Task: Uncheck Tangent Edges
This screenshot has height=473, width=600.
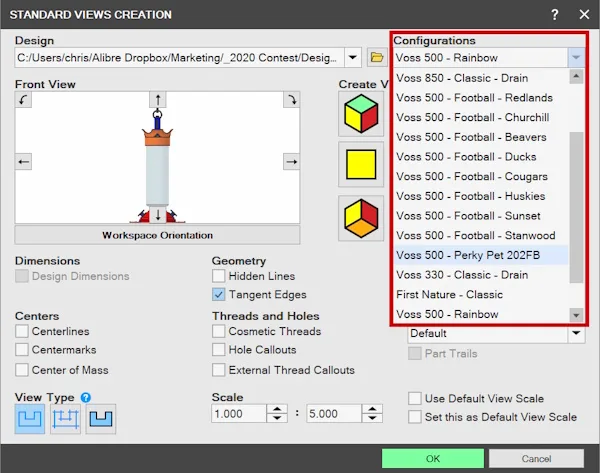Action: (x=218, y=294)
